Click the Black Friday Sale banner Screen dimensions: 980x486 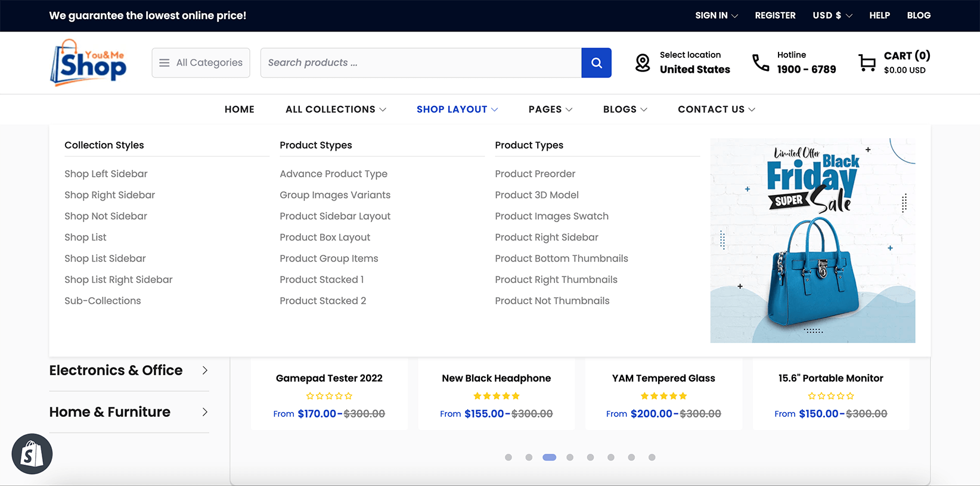tap(812, 241)
